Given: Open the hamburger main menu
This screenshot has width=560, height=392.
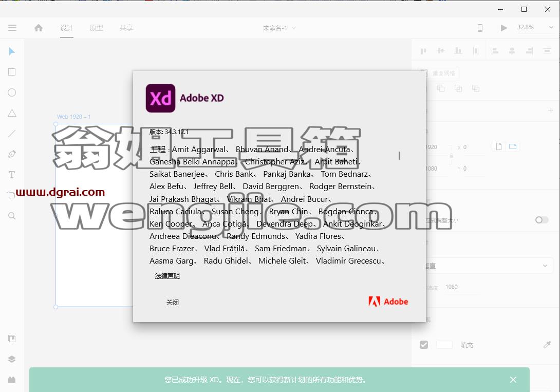Looking at the screenshot, I should [12, 28].
